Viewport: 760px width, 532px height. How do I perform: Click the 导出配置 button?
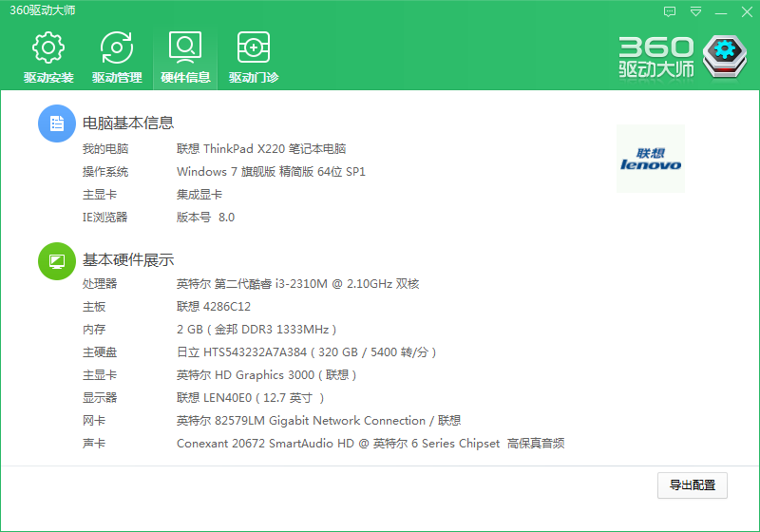point(693,485)
